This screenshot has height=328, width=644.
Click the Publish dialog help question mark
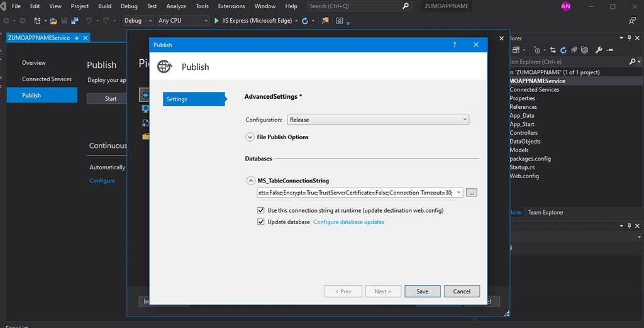(x=455, y=45)
